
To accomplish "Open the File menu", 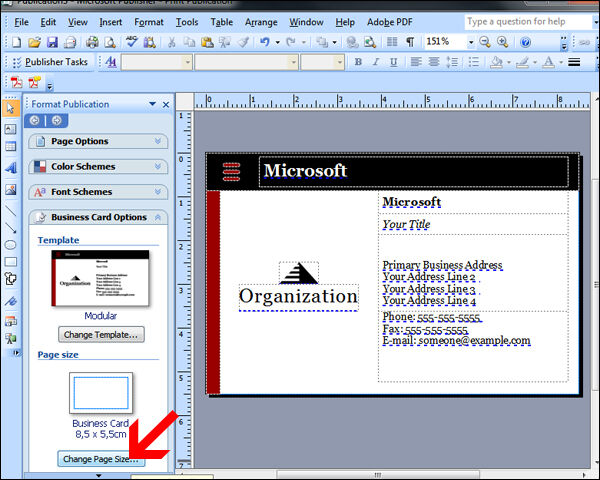I will click(x=21, y=22).
